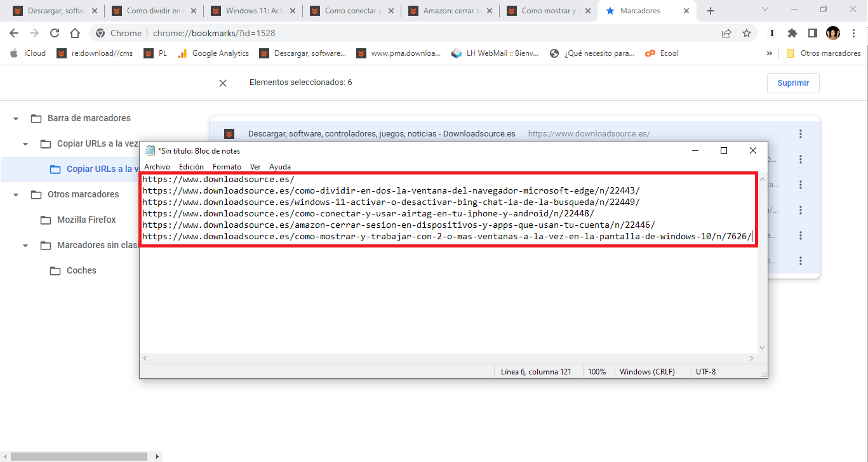Switch to Como dividir en tab

pyautogui.click(x=154, y=11)
